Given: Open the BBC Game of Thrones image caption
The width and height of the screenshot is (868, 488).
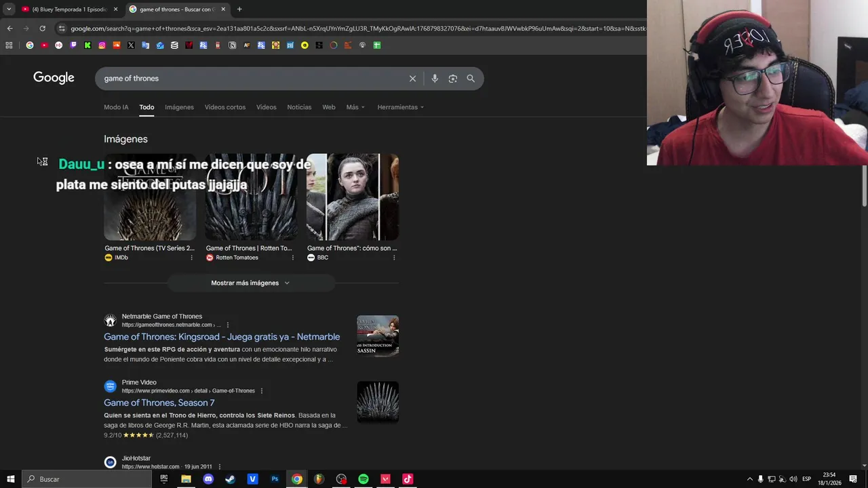Looking at the screenshot, I should pos(352,248).
